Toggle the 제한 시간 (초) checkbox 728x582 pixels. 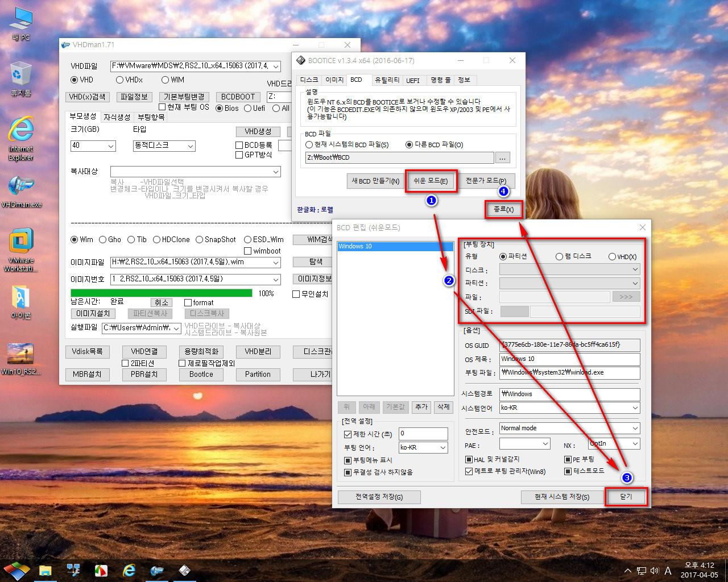pos(348,434)
